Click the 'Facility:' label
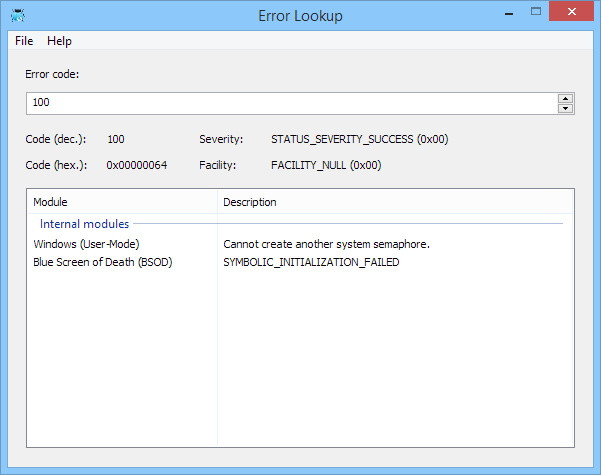601x475 pixels. [x=217, y=165]
